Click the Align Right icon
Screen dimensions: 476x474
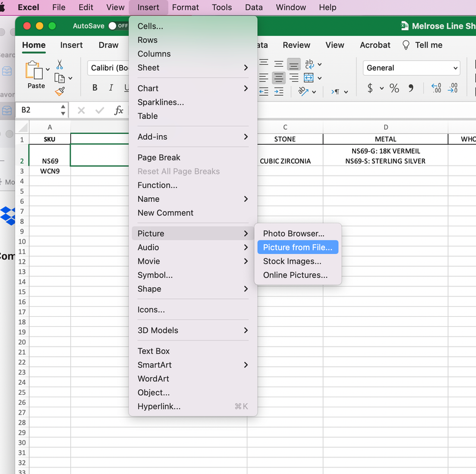[293, 78]
